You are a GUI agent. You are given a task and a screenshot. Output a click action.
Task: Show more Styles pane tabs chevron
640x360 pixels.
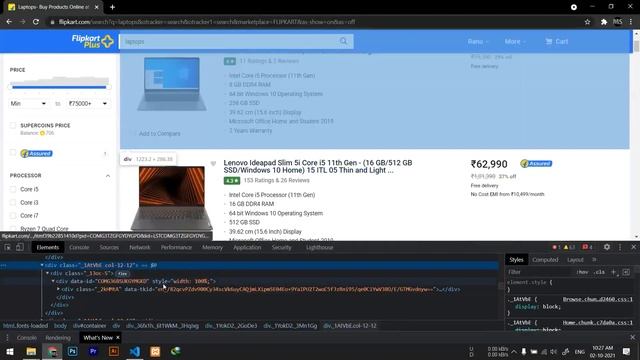594,260
